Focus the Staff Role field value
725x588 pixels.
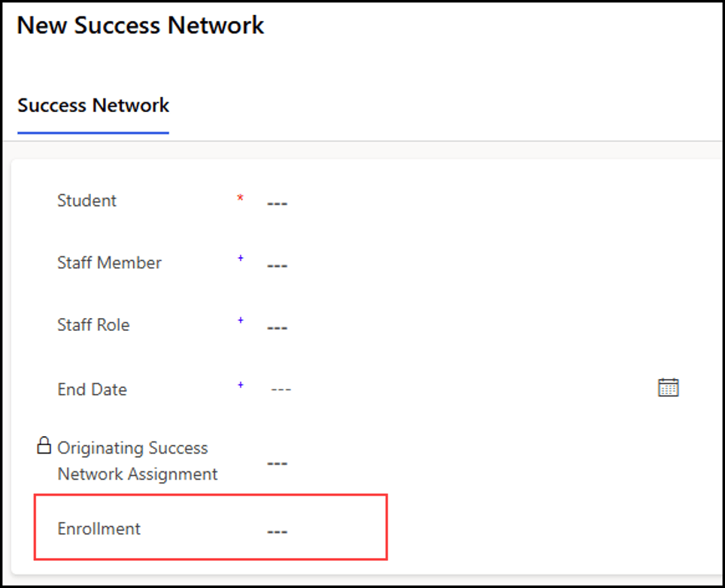277,328
